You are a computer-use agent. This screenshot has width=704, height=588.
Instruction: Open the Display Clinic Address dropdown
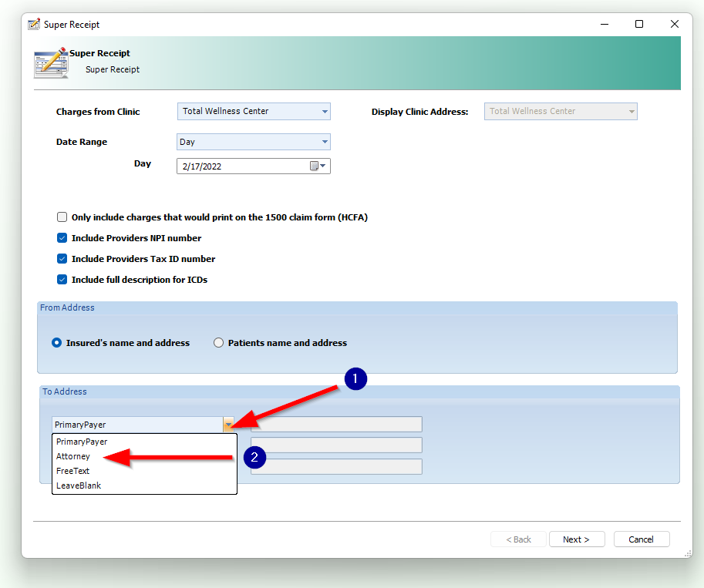632,111
